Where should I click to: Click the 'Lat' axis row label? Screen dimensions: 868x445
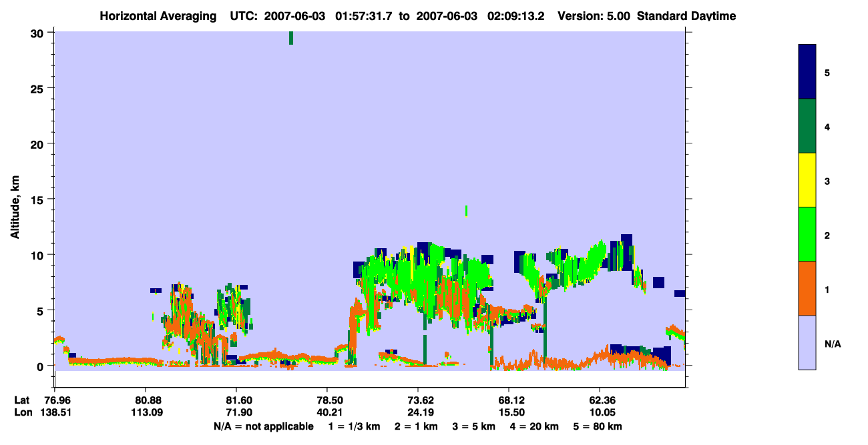[x=22, y=400]
